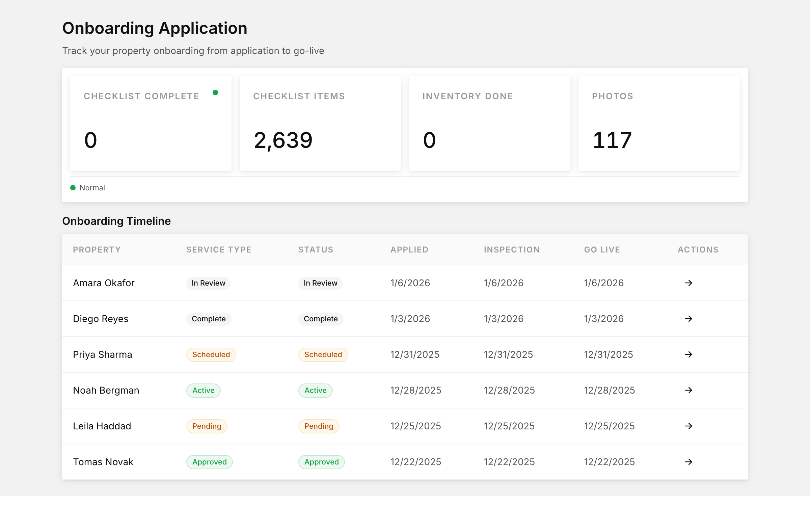Click the Onboarding Timeline heading
This screenshot has height=532, width=810.
pyautogui.click(x=116, y=221)
